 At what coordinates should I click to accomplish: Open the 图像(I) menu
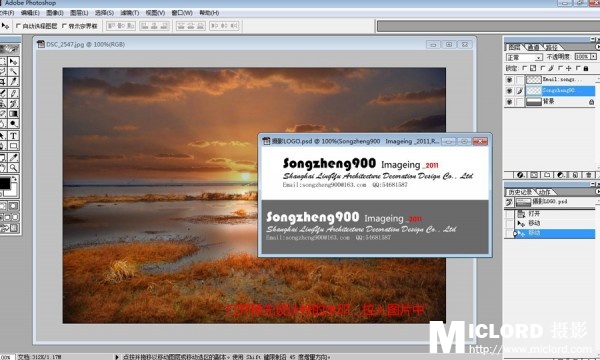pos(55,13)
